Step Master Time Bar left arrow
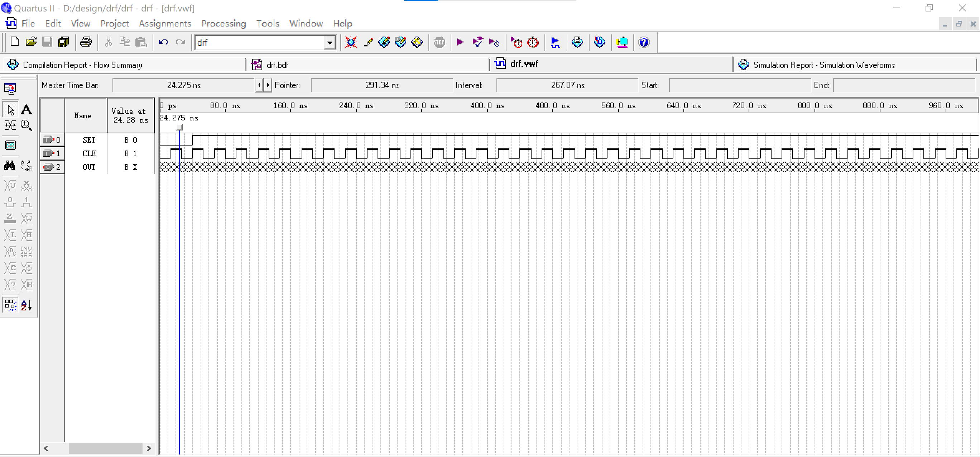Screen dimensions: 980x457 point(259,85)
